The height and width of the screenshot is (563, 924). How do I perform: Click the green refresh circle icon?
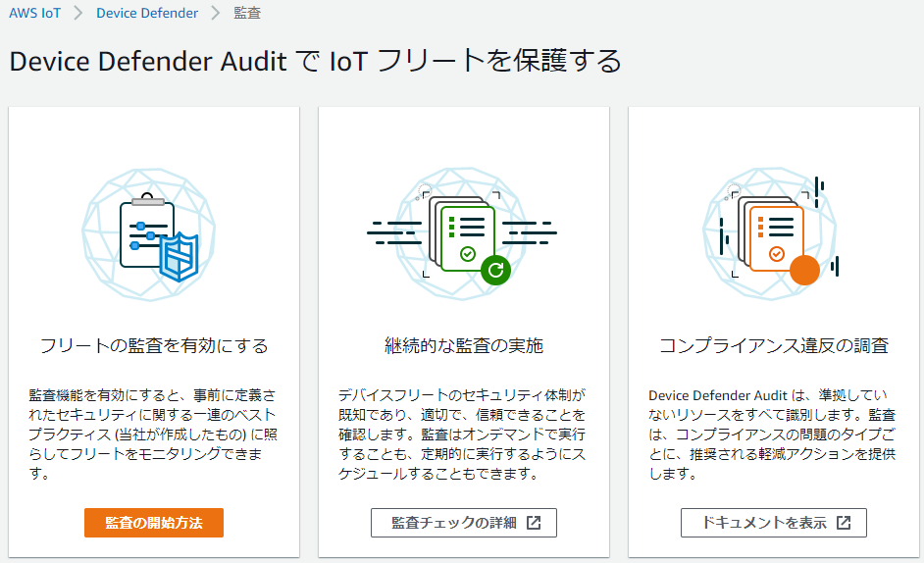pyautogui.click(x=495, y=268)
